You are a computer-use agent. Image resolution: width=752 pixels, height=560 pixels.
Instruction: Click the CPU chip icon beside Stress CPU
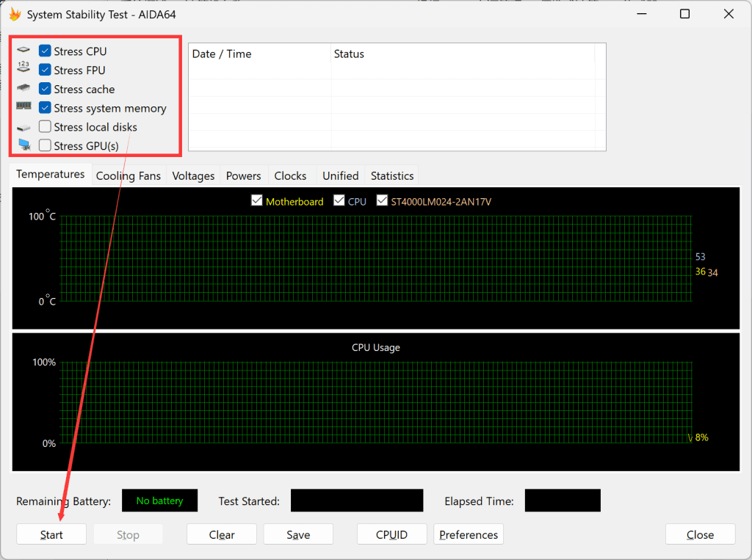[x=23, y=50]
